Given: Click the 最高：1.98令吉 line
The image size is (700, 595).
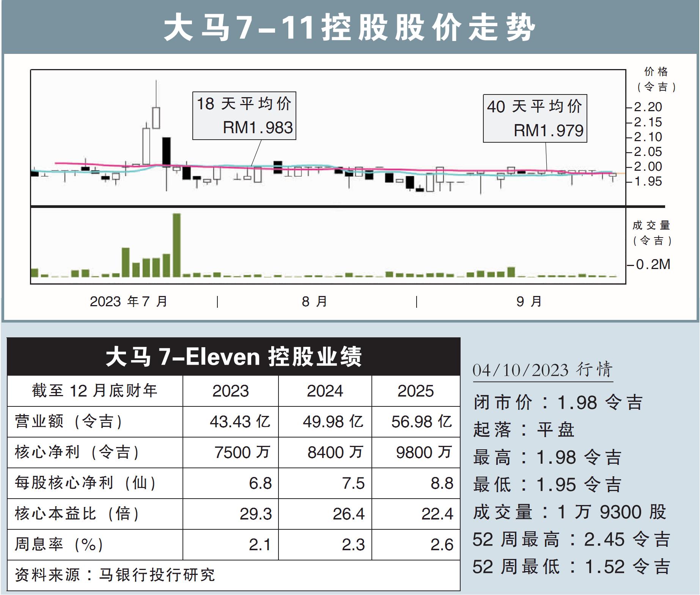Looking at the screenshot, I should pos(547,457).
